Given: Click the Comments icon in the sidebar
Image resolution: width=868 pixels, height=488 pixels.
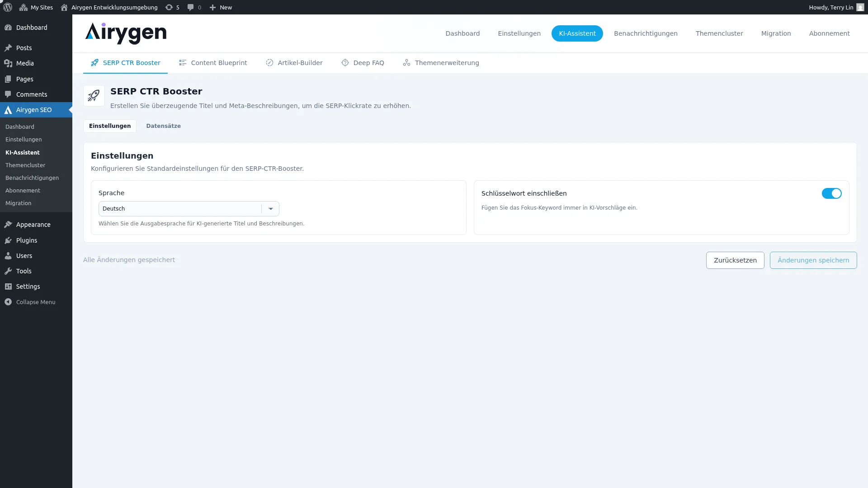Looking at the screenshot, I should (x=8, y=94).
